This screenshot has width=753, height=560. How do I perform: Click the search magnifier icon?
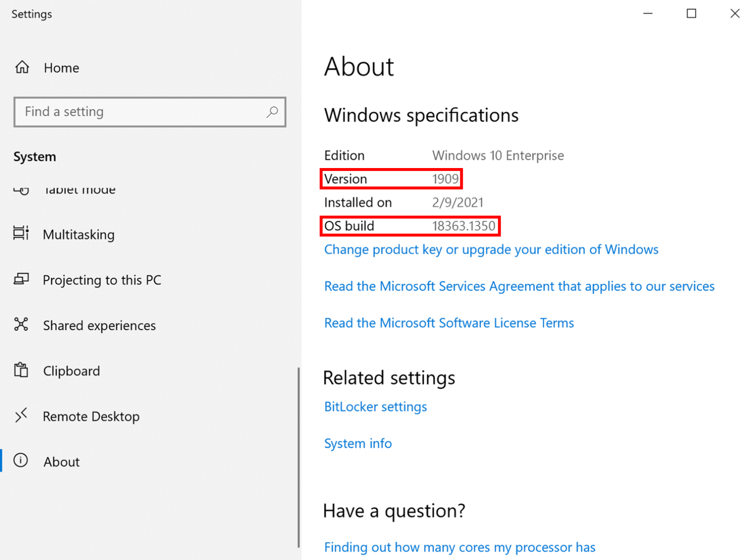pos(272,112)
